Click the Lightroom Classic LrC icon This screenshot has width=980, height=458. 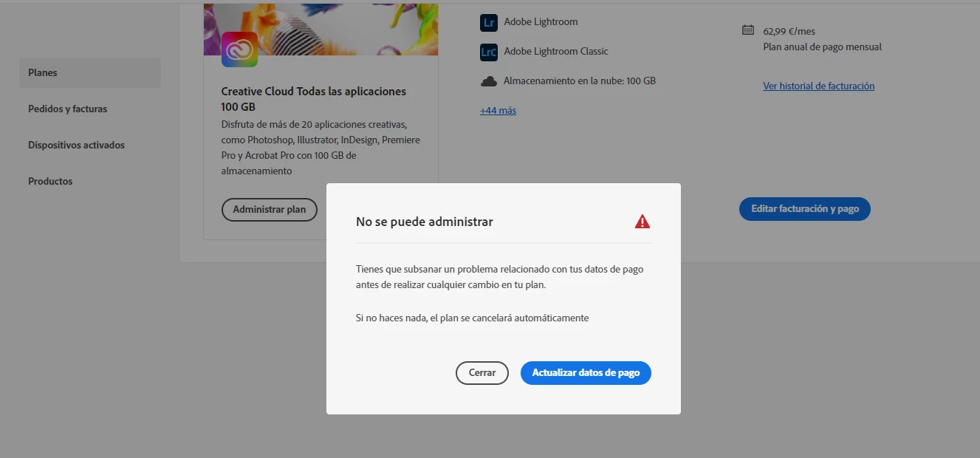click(x=488, y=52)
